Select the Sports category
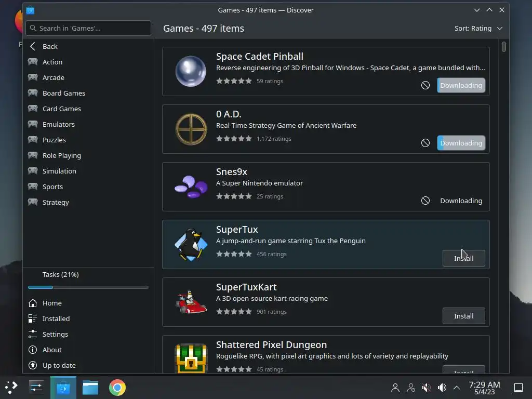532x399 pixels. tap(88, 187)
